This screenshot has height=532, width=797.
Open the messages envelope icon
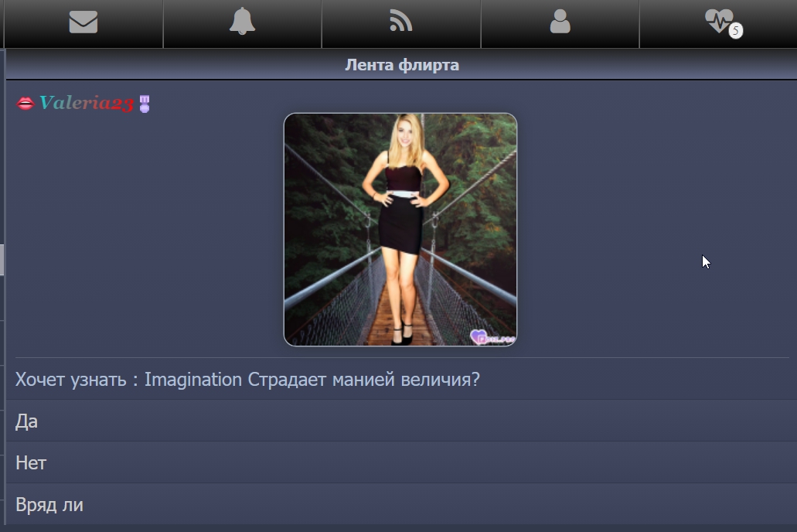[83, 22]
